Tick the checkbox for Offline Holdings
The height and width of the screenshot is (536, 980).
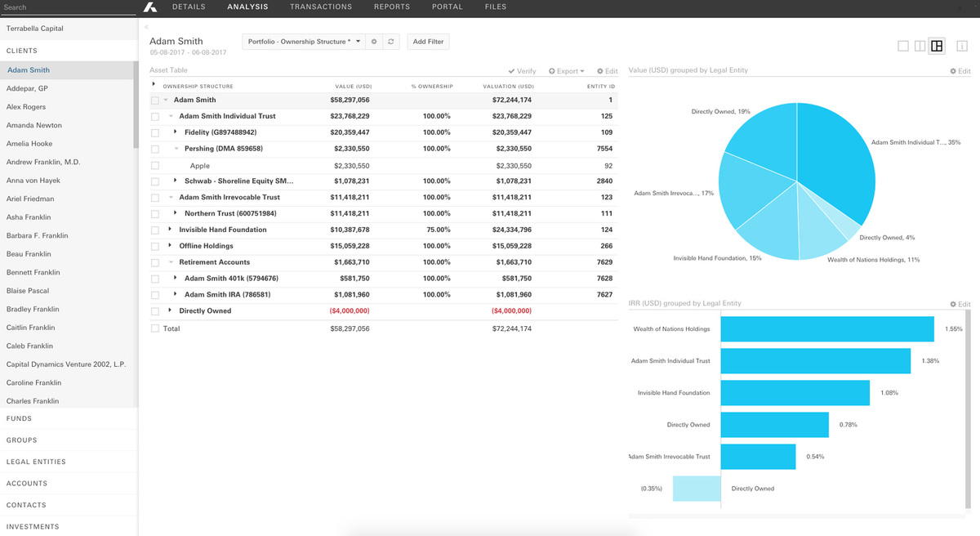[155, 246]
